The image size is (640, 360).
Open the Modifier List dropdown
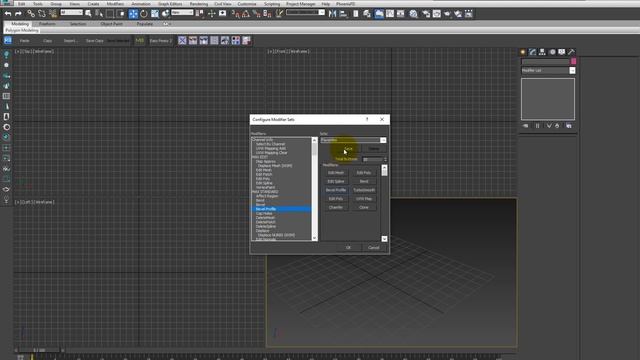click(572, 71)
